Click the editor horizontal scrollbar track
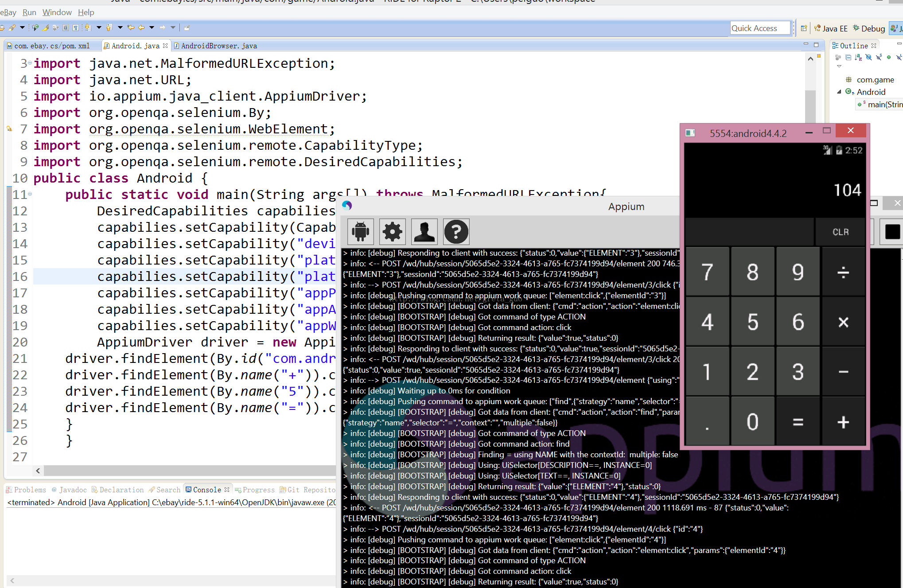Viewport: 903px width, 588px height. [189, 470]
